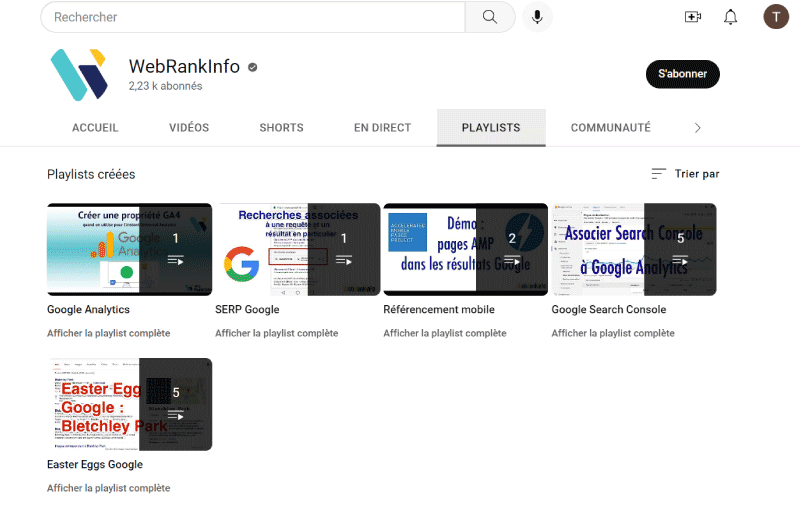Focus the Rechercher search field

pyautogui.click(x=253, y=17)
